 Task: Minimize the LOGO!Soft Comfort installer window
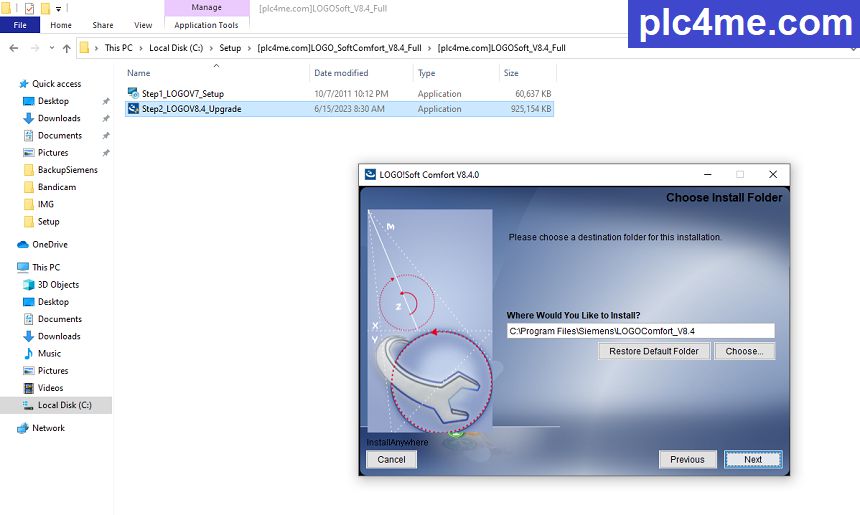[x=708, y=174]
